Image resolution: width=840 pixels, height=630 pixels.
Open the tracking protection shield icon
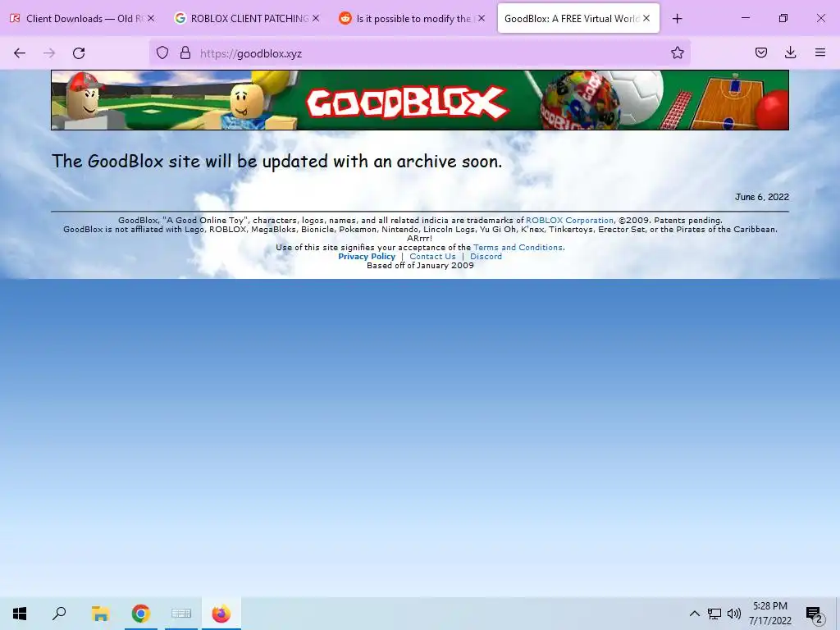coord(162,52)
